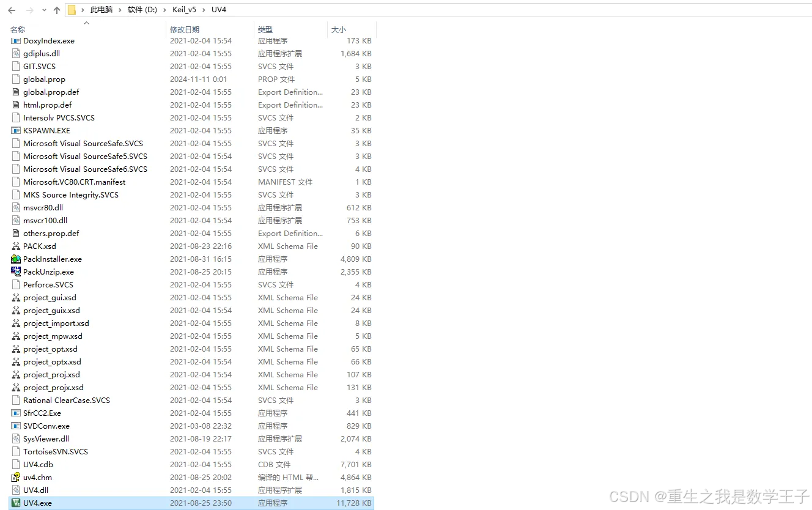Expand chevron between 此电脑 and 软件 (D:)
This screenshot has width=812, height=510.
[x=120, y=10]
